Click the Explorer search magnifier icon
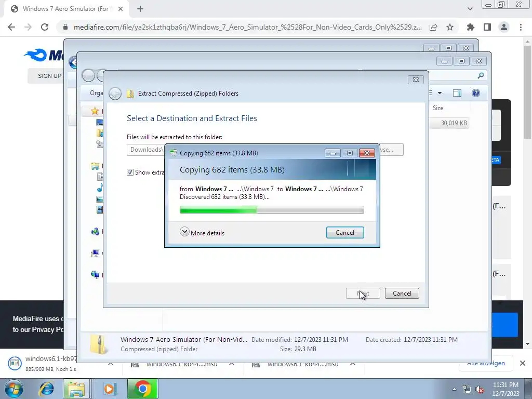 481,76
